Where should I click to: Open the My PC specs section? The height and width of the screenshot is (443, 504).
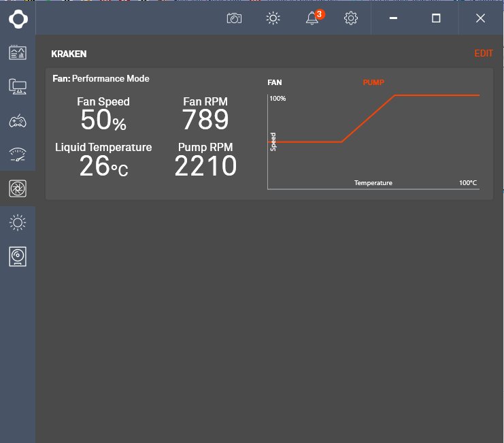tap(18, 86)
